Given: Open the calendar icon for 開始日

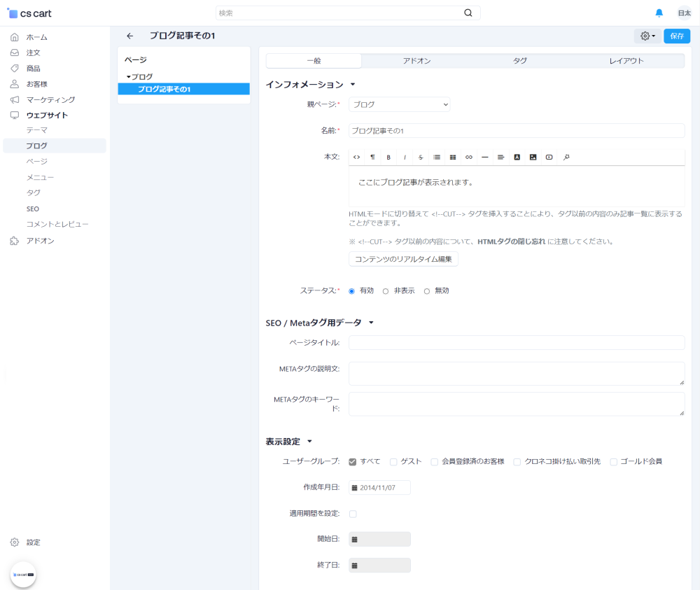Looking at the screenshot, I should point(354,540).
